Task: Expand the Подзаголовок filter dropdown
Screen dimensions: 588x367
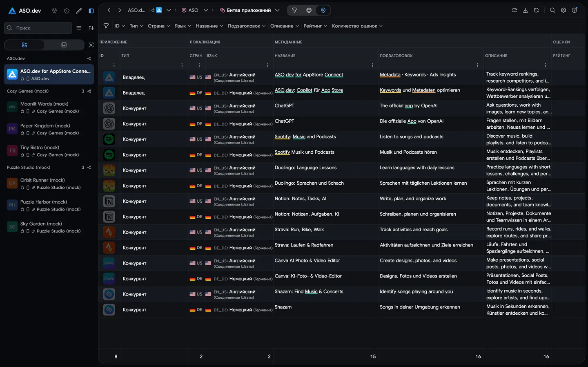Action: pos(247,26)
